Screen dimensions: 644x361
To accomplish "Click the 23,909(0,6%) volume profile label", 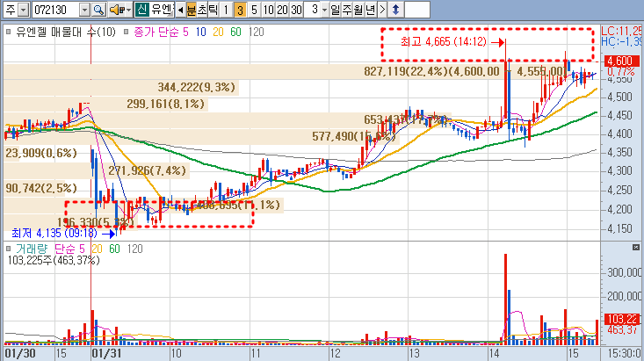I will pos(41,153).
